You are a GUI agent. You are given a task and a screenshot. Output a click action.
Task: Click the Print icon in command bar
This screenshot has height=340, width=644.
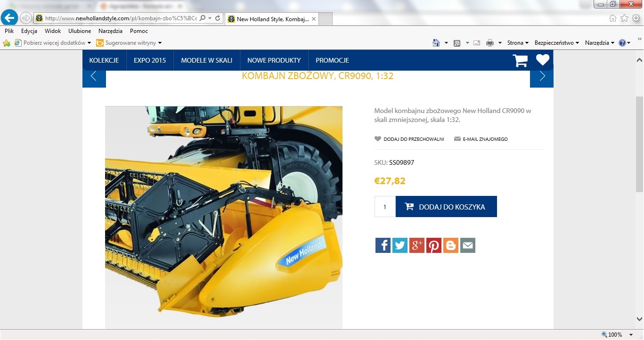tap(490, 43)
